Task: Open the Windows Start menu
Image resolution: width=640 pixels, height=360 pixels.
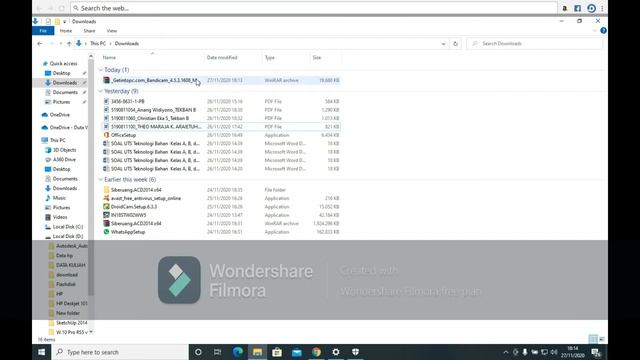Action: (42, 352)
